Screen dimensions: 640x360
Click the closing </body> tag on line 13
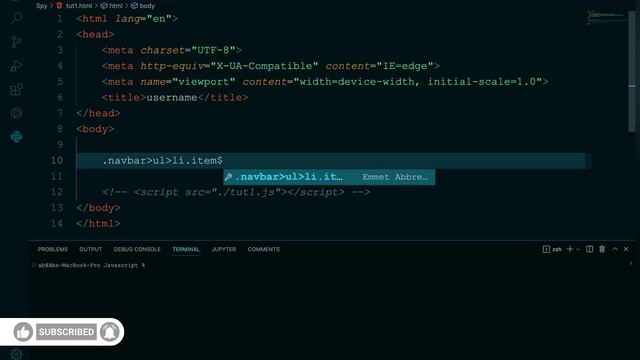coord(98,208)
